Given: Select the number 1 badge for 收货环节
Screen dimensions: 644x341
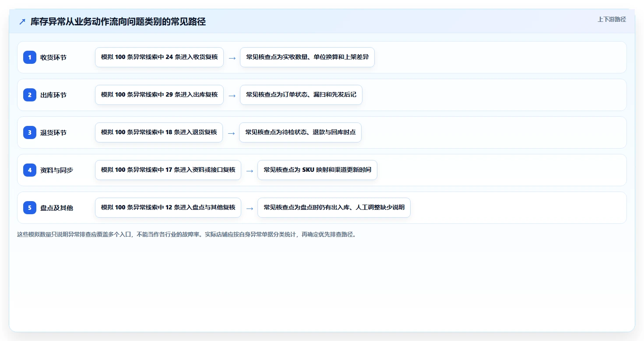Looking at the screenshot, I should (30, 57).
